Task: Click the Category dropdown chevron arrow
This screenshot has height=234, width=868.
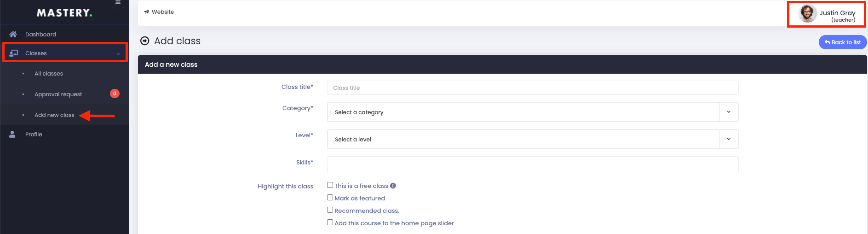Action: click(729, 112)
